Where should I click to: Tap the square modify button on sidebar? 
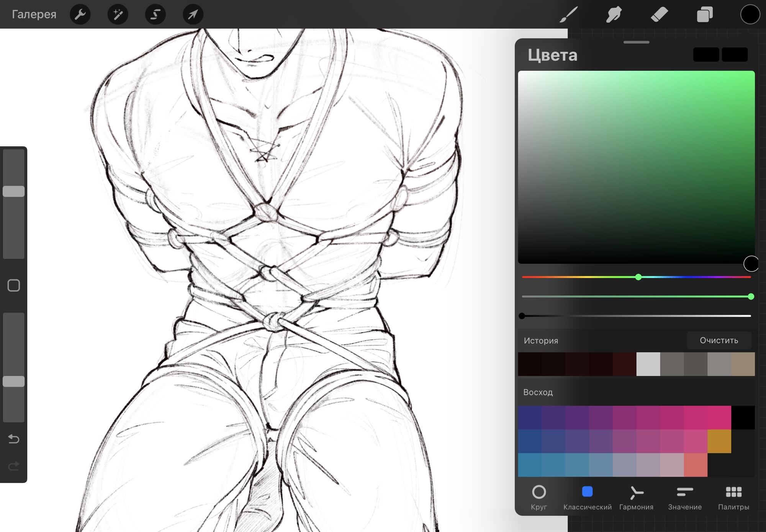14,285
